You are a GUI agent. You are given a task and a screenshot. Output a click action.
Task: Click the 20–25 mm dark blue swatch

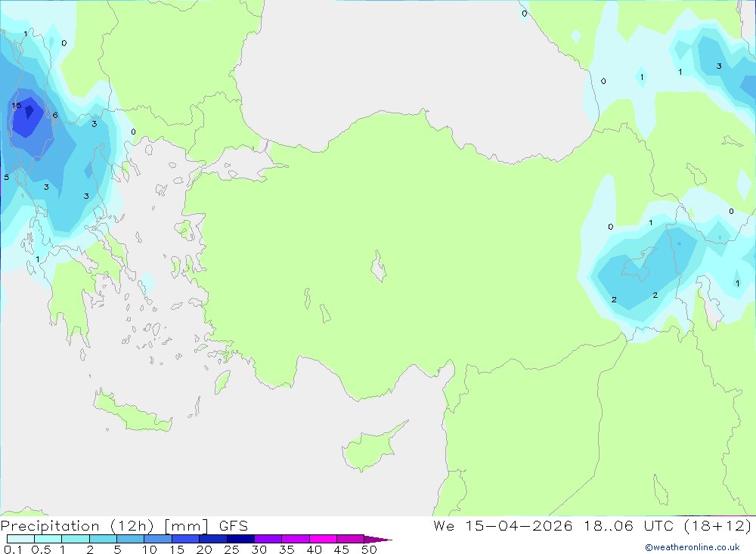[x=212, y=539]
